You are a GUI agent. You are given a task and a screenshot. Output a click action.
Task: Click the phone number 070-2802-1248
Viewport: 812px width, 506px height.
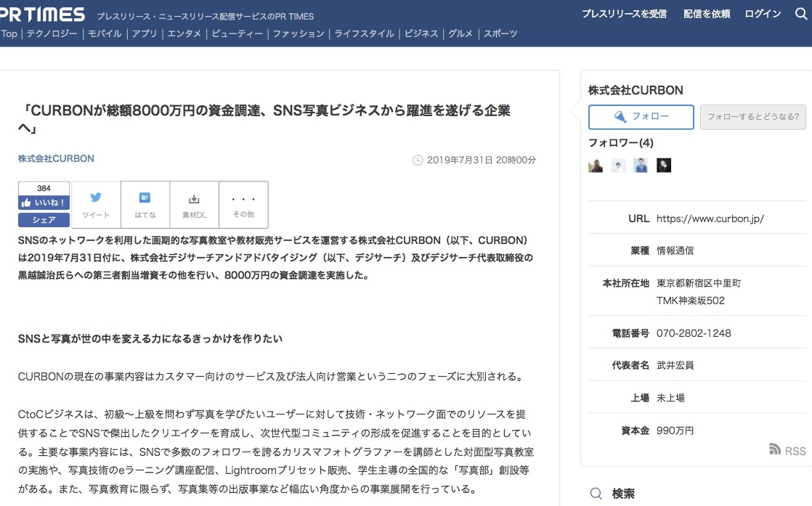(694, 333)
